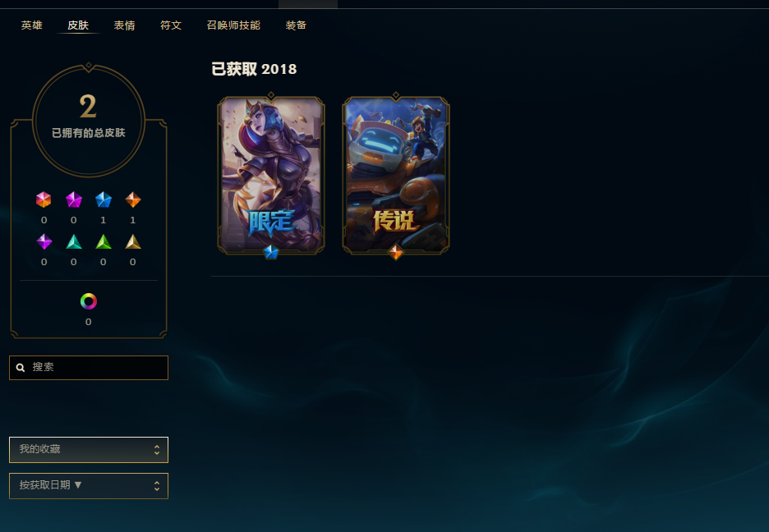Click the magenta Mythic gem icon

(74, 199)
